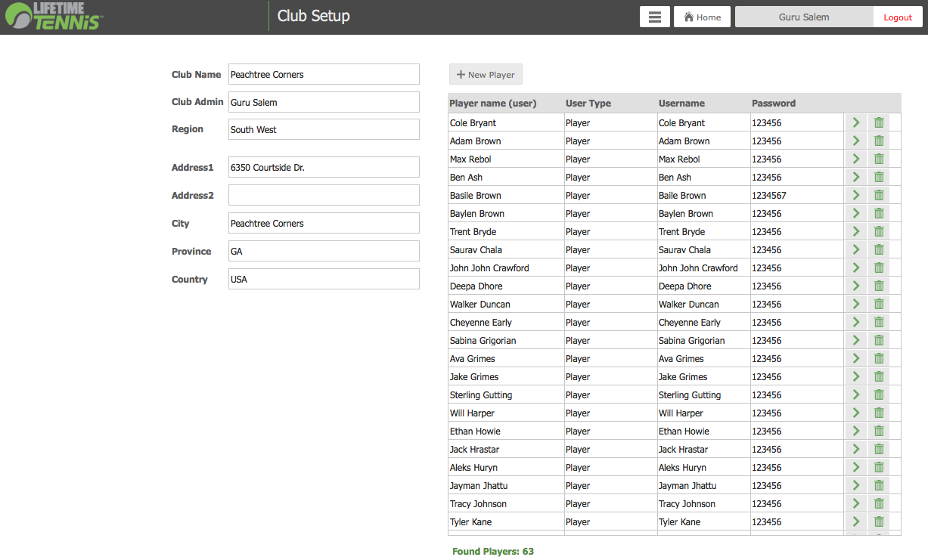The width and height of the screenshot is (928, 560).
Task: Open Trent Bryde's details arrow
Action: tap(856, 231)
